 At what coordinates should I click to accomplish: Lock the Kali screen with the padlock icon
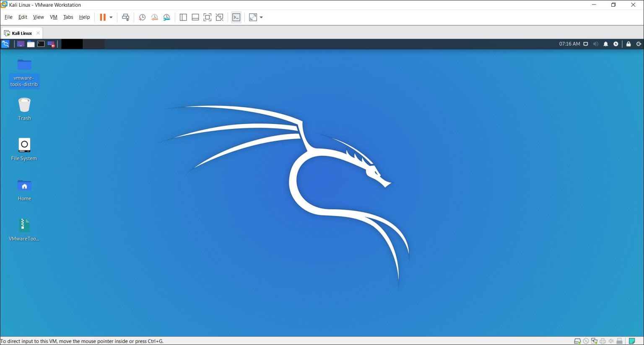628,44
